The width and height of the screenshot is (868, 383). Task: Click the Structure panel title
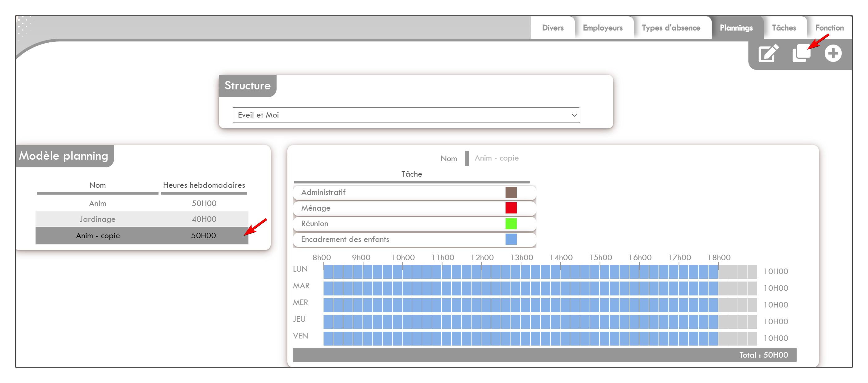click(x=247, y=86)
